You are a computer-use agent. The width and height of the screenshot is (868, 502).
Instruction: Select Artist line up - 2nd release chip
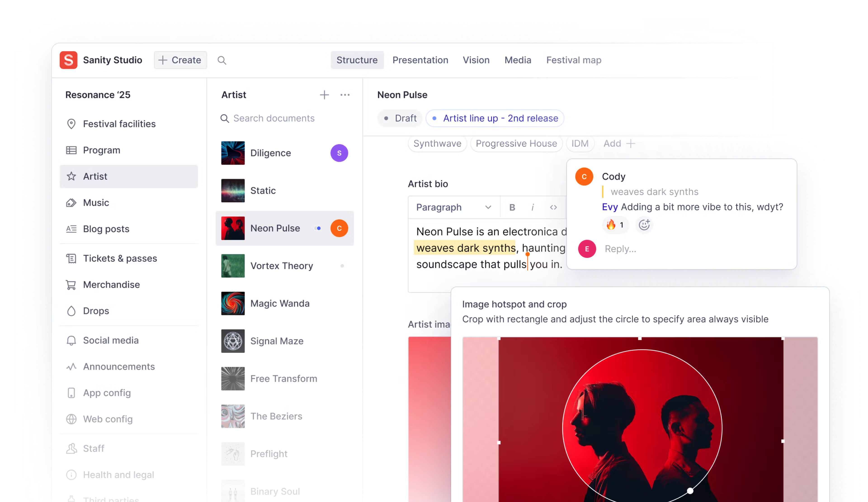(495, 118)
